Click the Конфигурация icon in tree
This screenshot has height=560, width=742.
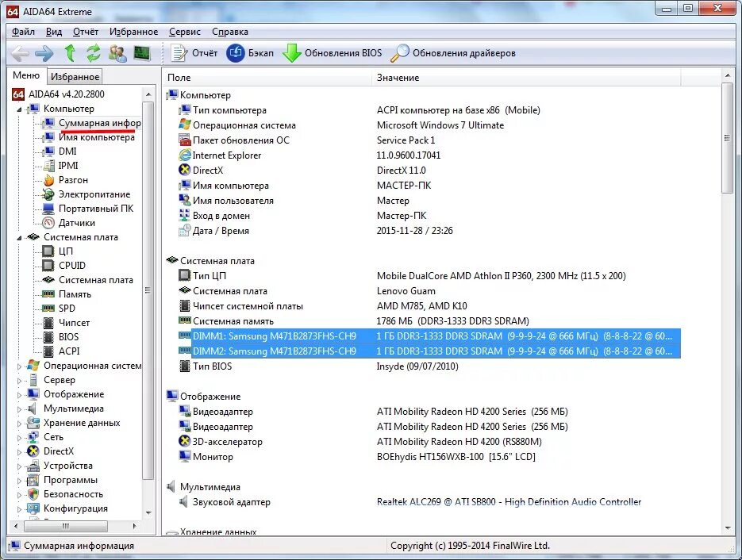[x=33, y=508]
